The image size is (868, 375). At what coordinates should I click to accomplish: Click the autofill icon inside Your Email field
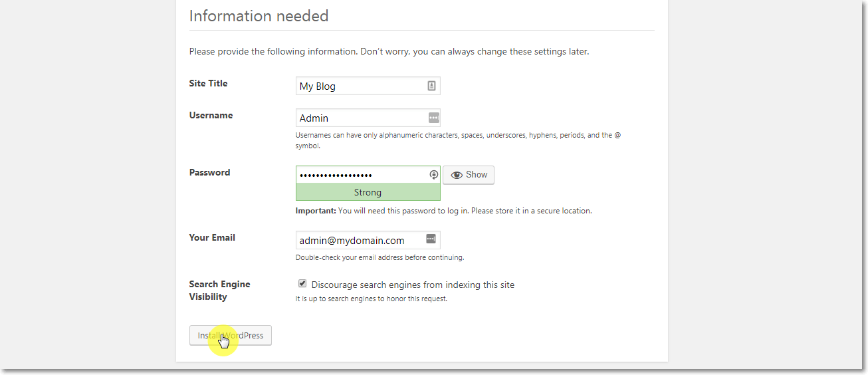click(x=431, y=239)
